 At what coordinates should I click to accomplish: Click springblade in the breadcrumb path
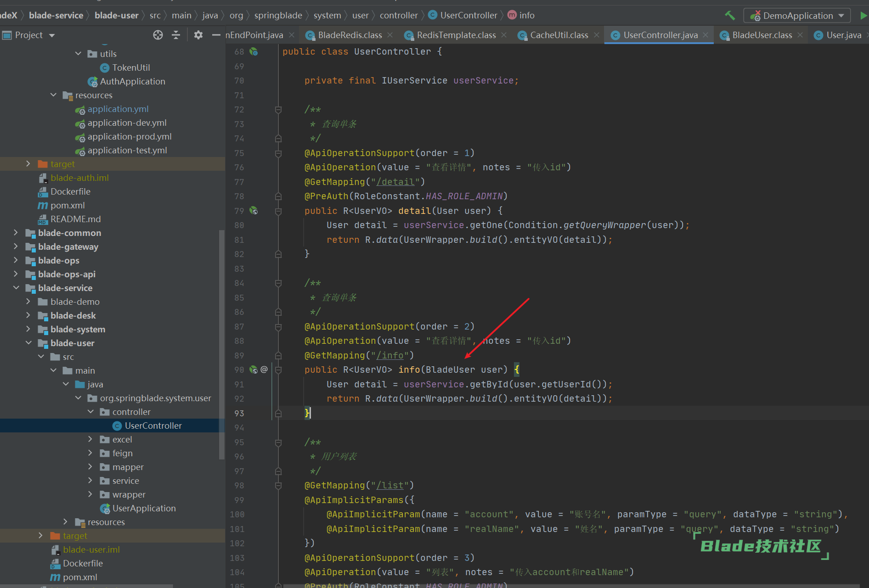278,16
